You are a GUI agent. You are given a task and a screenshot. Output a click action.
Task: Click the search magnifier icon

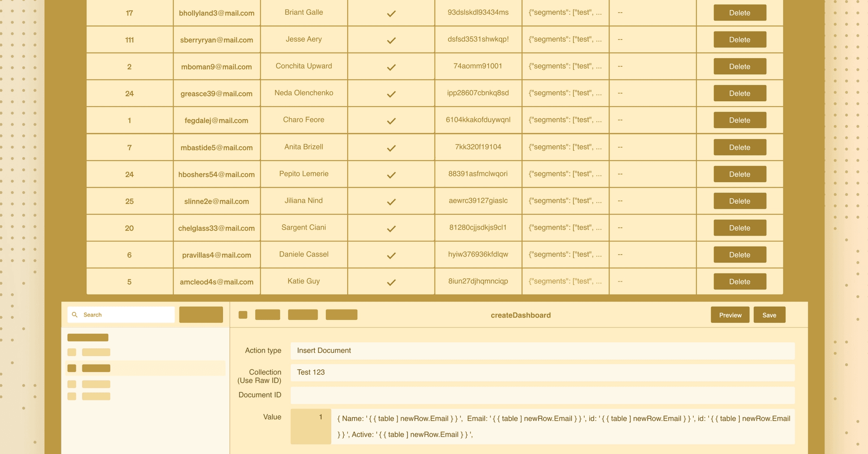coord(75,315)
